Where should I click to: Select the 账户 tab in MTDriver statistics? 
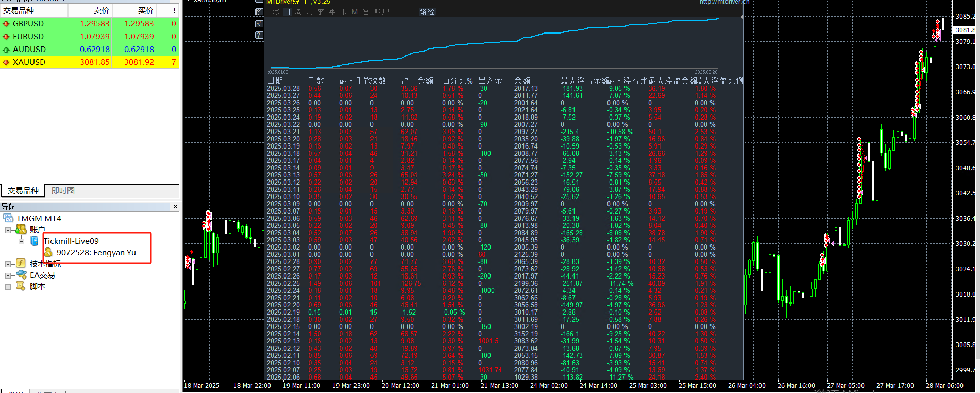click(x=382, y=12)
